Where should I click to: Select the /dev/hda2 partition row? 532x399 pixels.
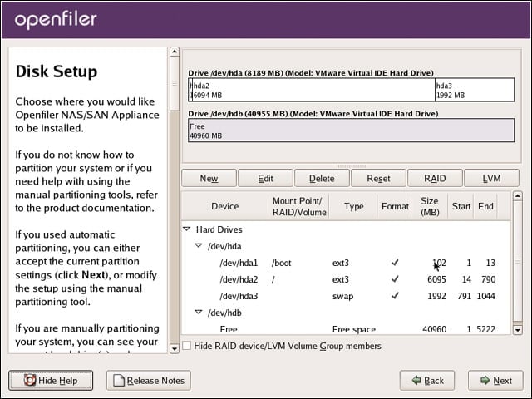click(x=346, y=279)
